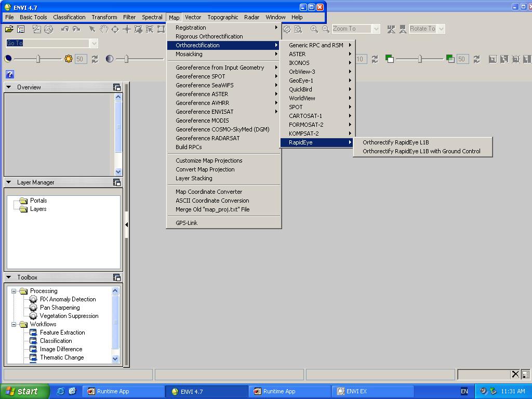Select Pan Sharpening in the Toolbox
532x399 pixels.
point(60,308)
